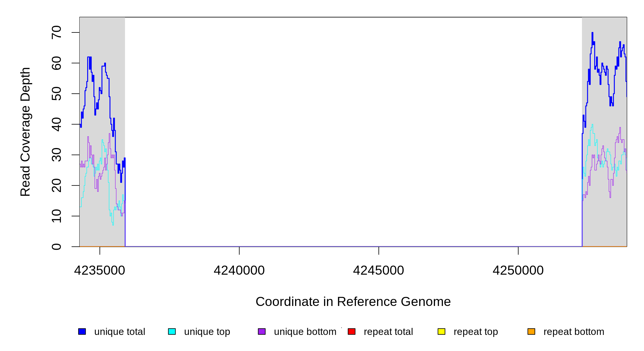Image resolution: width=644 pixels, height=351 pixels.
Task: Click the yellow repeat top legend swatch
Action: (441, 331)
